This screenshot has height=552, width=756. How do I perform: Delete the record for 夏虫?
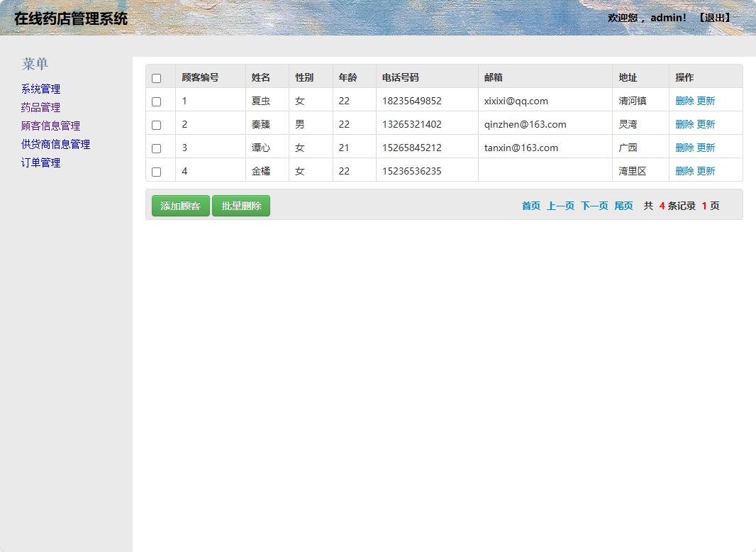(x=685, y=100)
